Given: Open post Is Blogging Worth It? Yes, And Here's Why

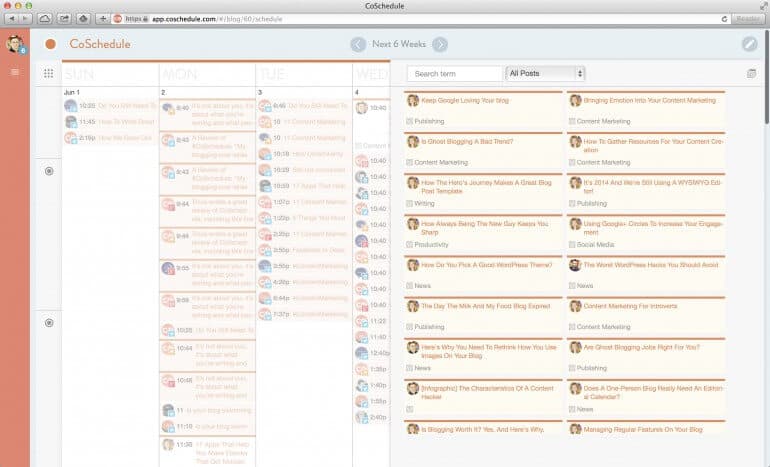Looking at the screenshot, I should pyautogui.click(x=482, y=429).
